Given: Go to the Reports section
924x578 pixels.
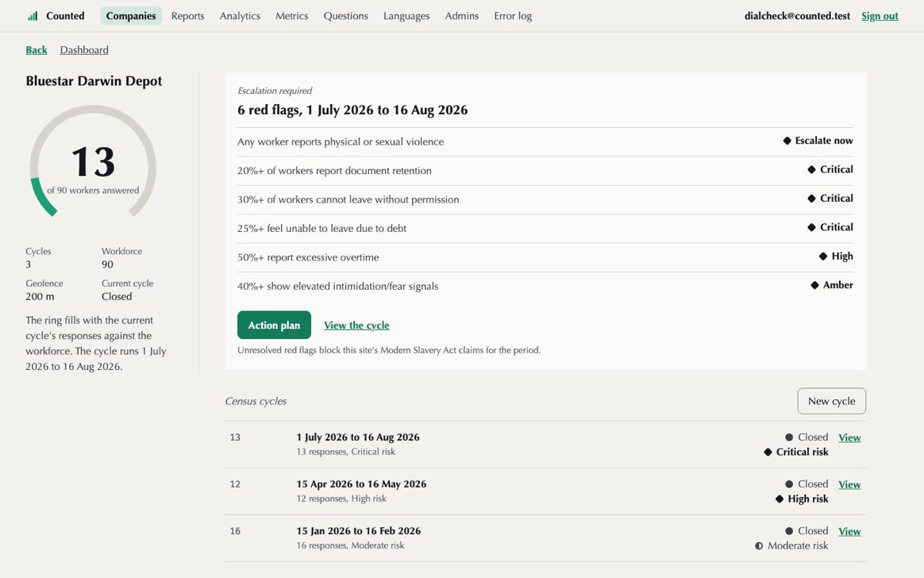Looking at the screenshot, I should pyautogui.click(x=188, y=15).
